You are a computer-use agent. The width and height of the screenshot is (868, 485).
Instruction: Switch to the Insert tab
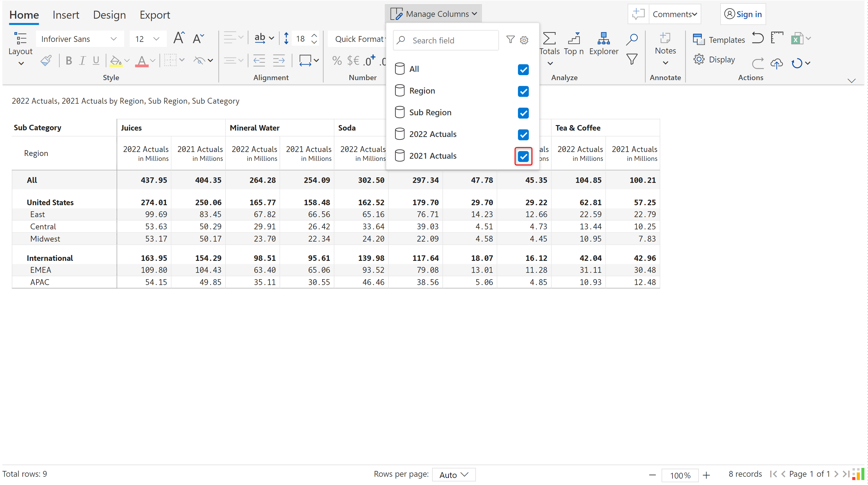[x=66, y=15]
